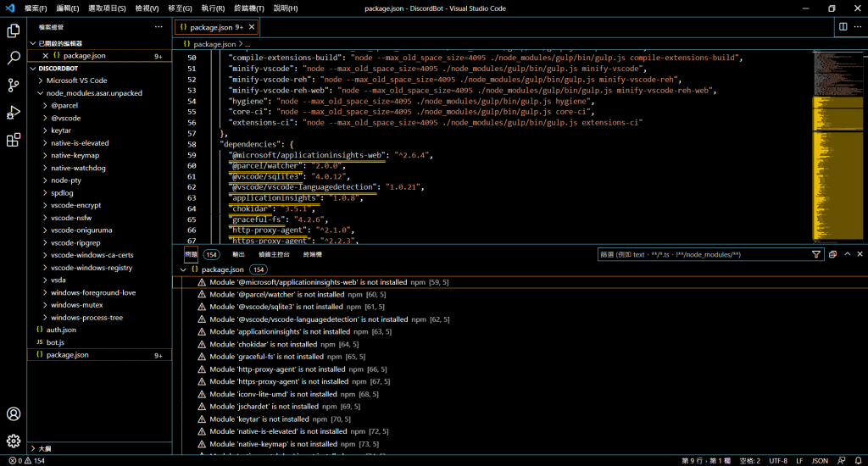Collapse node_modules.asar.unpacked folder
Image resolution: width=868 pixels, height=466 pixels.
tap(41, 93)
